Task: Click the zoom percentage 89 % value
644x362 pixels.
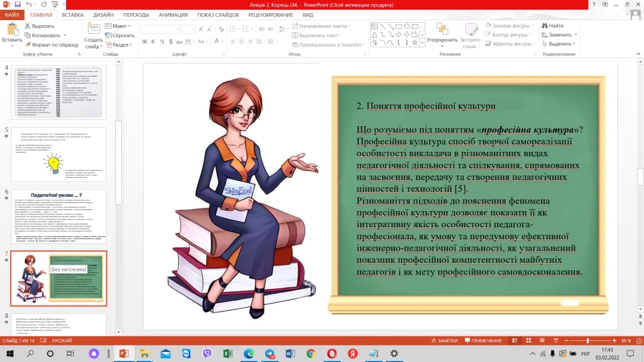Action: click(626, 340)
